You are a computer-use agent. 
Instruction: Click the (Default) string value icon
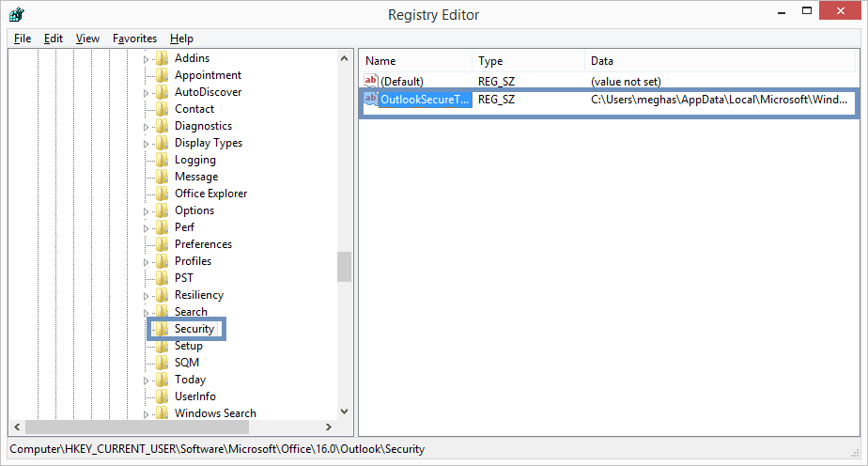pos(371,81)
